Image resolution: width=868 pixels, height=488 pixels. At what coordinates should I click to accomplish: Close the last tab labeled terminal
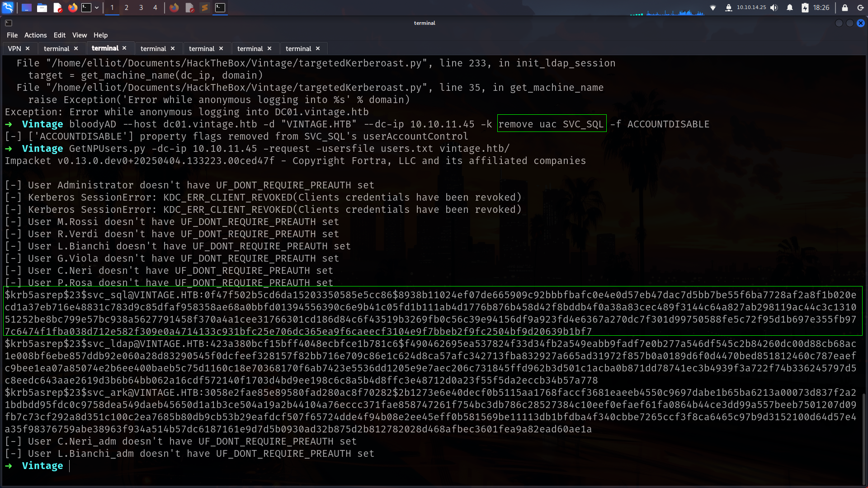(x=318, y=48)
